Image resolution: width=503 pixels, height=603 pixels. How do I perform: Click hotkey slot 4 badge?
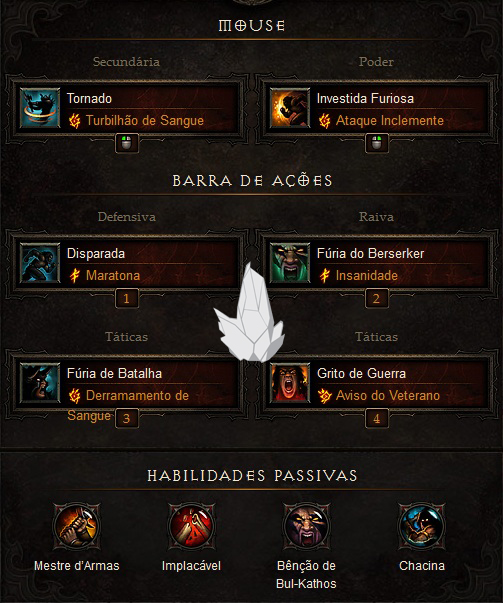click(x=377, y=419)
